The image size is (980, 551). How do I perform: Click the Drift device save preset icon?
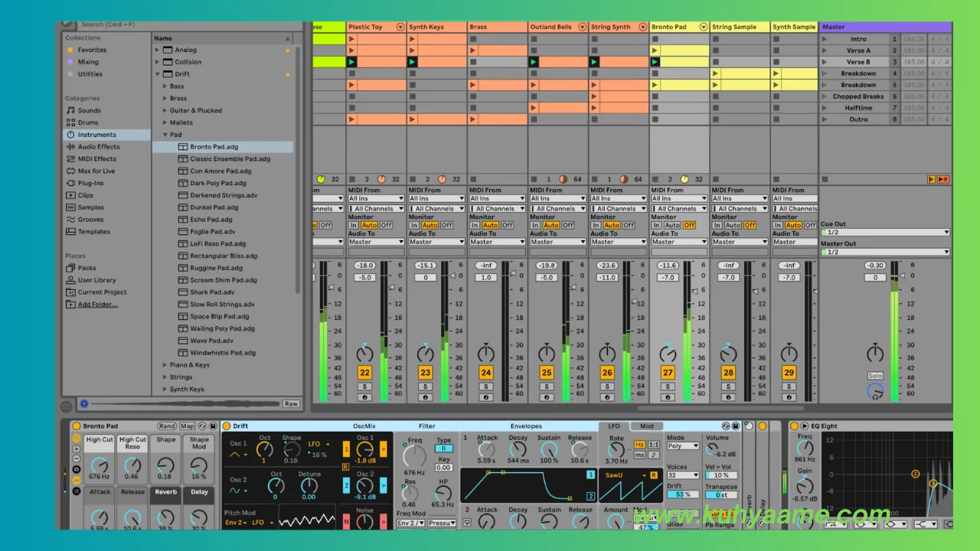(736, 426)
